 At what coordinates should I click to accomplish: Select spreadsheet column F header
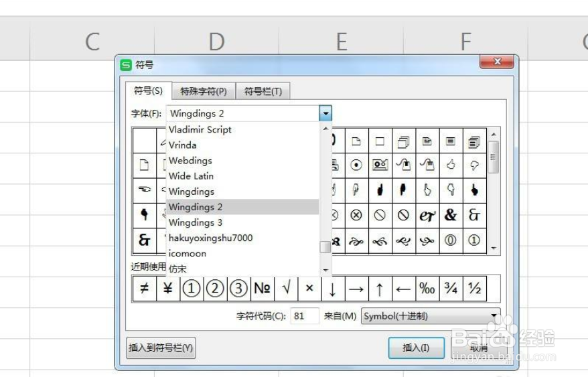pos(465,42)
